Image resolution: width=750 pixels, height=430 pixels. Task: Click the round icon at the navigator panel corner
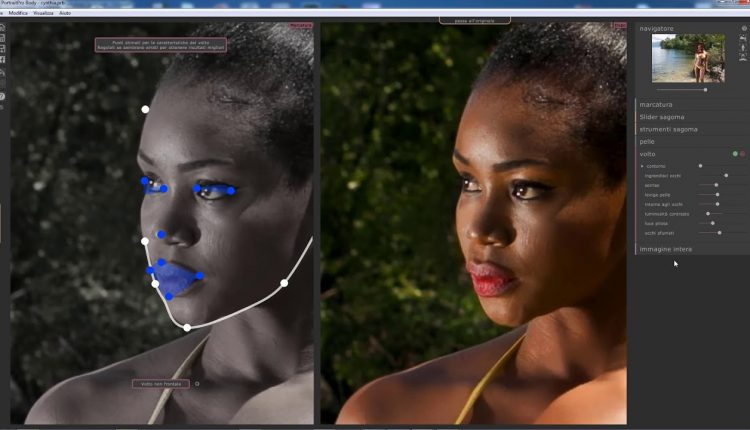pyautogui.click(x=744, y=28)
